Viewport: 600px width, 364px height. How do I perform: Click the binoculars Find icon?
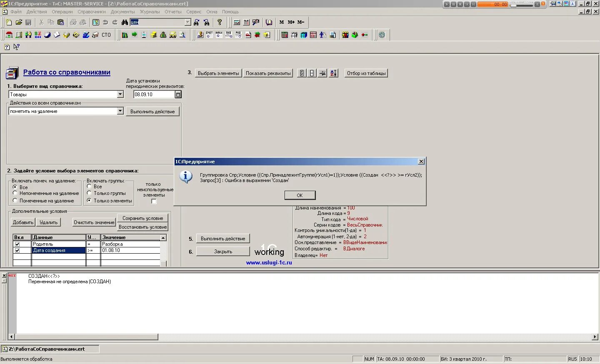pos(125,22)
